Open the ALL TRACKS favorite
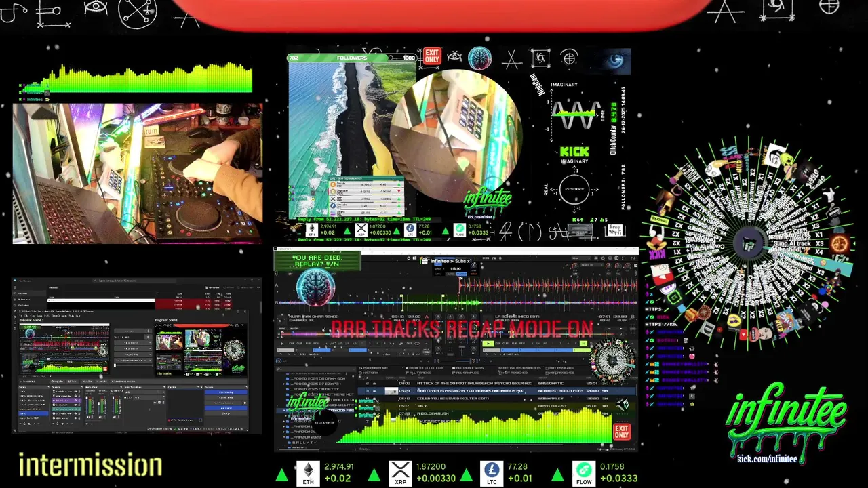The width and height of the screenshot is (868, 488). [x=420, y=373]
